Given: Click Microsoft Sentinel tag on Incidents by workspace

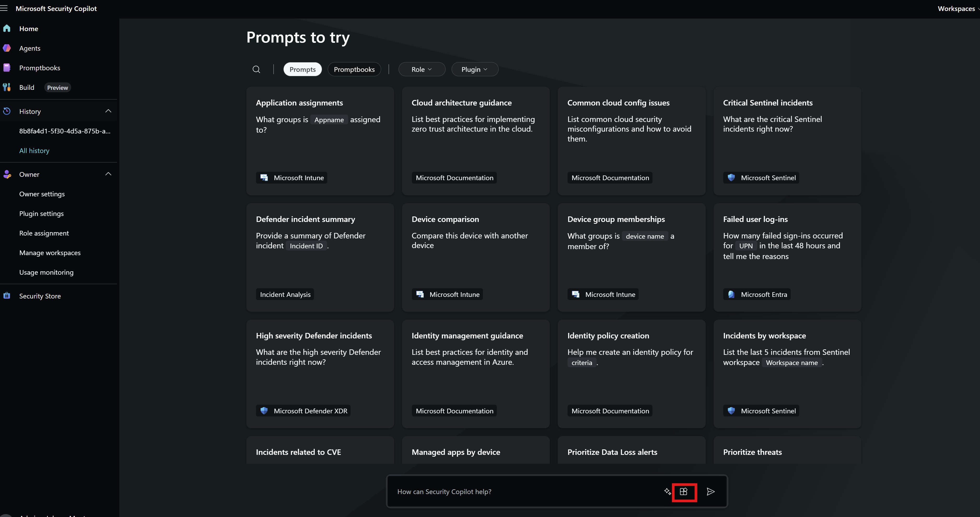Looking at the screenshot, I should tap(761, 411).
